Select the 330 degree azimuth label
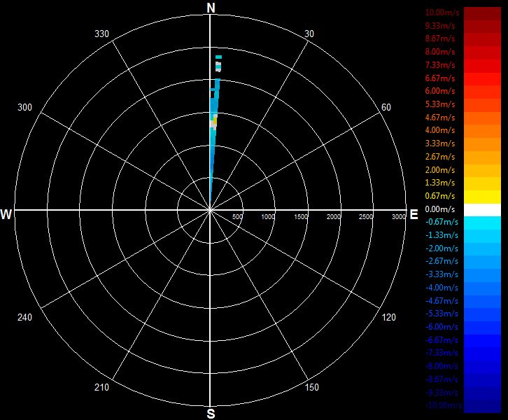 click(101, 34)
